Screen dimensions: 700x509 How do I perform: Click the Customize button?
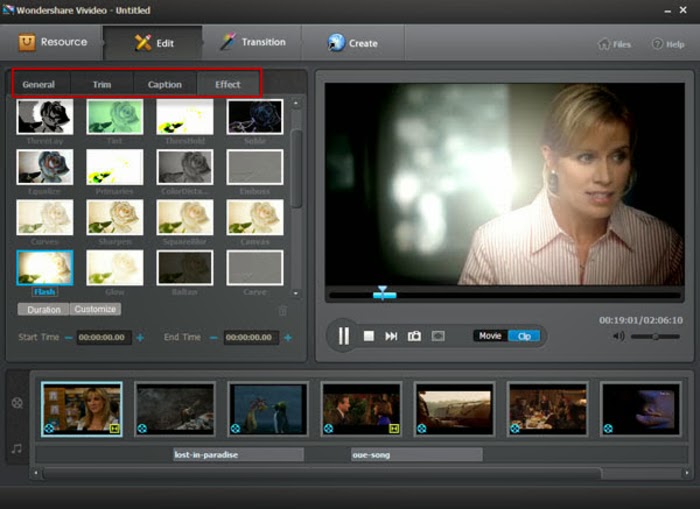pos(95,309)
